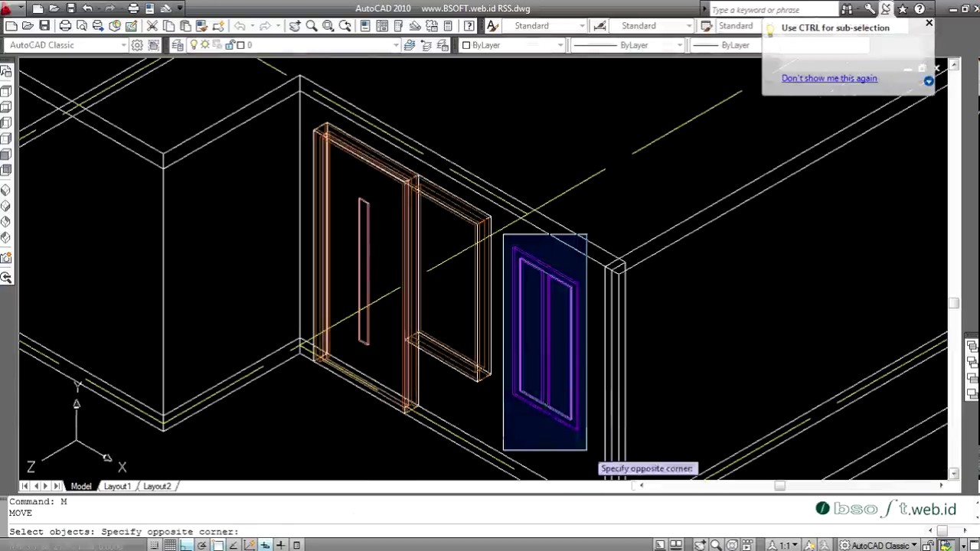Screen dimensions: 980x551
Task: Select the Zoom Previous icon
Action: [x=345, y=26]
